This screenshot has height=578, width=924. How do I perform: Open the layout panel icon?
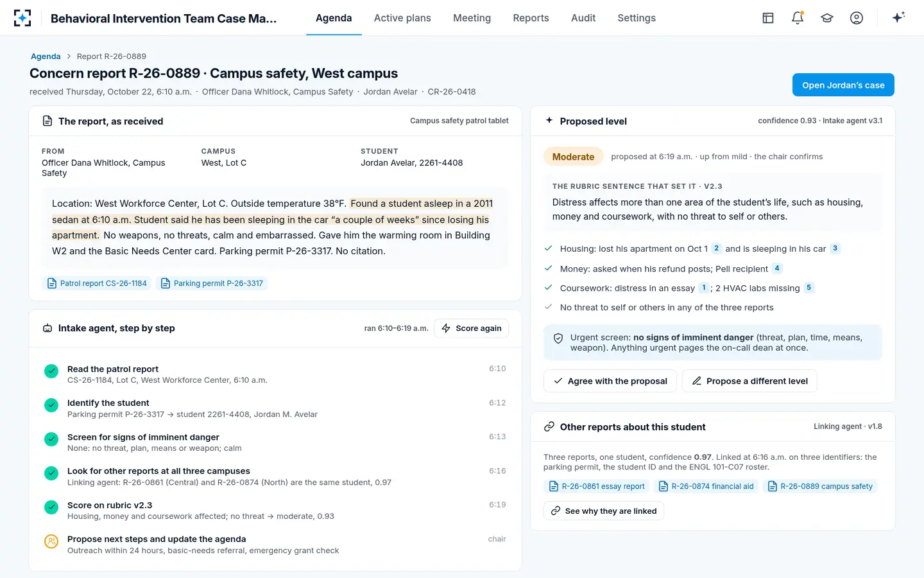click(x=768, y=18)
